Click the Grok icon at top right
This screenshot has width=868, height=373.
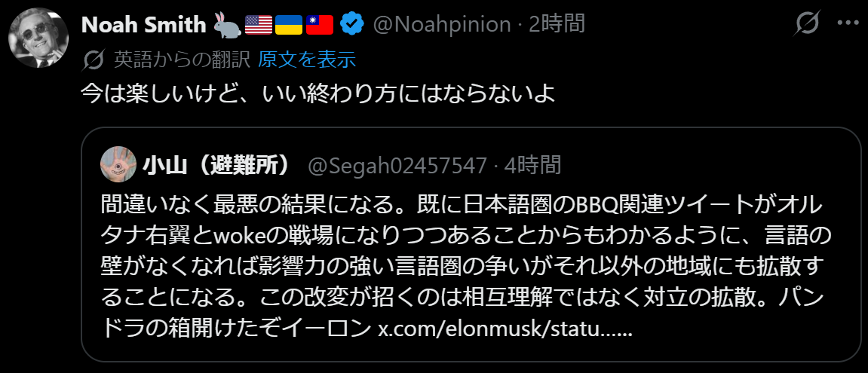point(808,25)
